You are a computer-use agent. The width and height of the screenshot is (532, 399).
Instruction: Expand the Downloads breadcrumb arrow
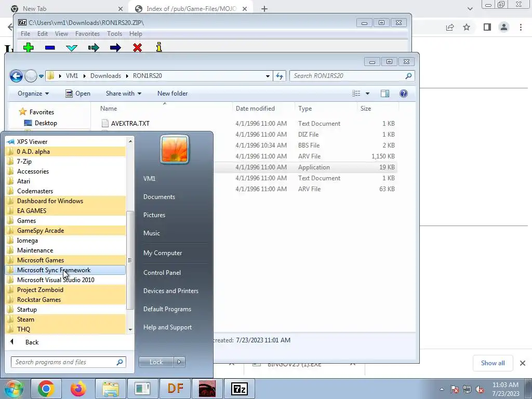[x=127, y=76]
